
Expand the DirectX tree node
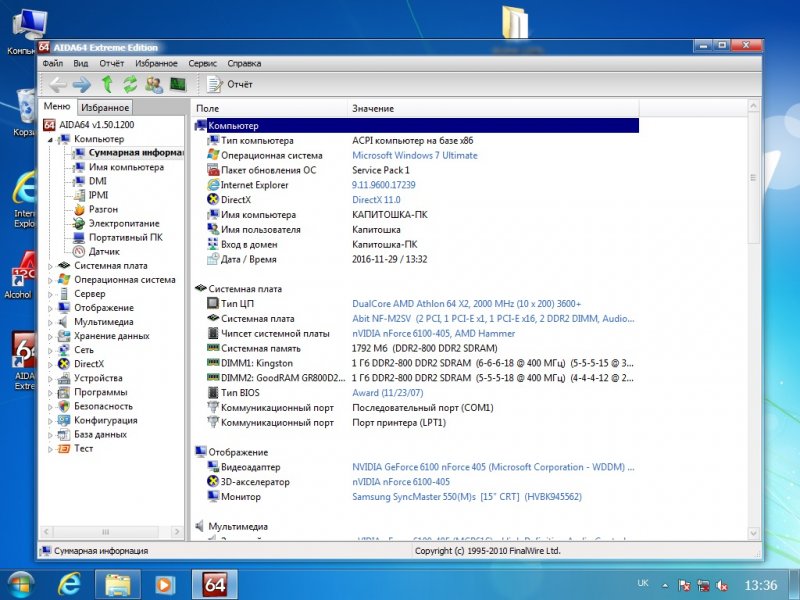(x=51, y=364)
